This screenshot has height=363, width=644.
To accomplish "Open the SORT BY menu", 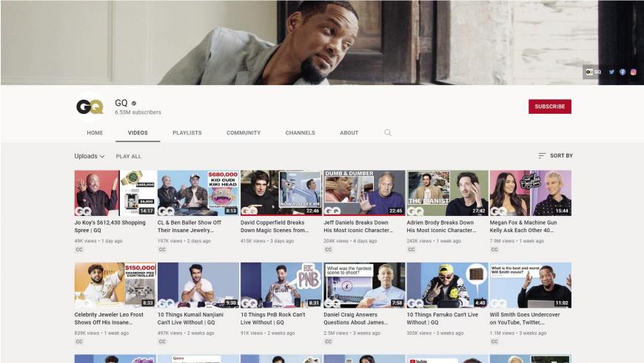I will pos(555,155).
